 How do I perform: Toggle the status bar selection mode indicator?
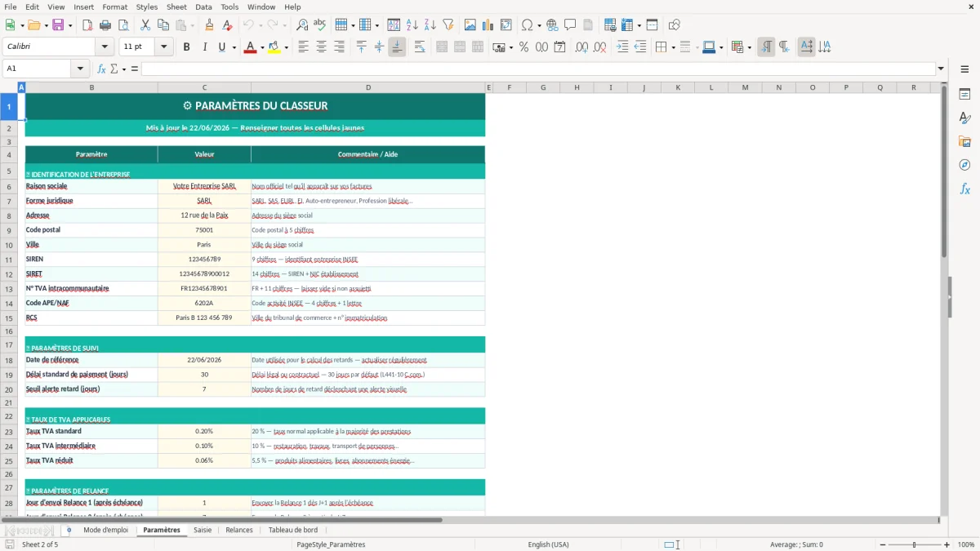pos(670,544)
